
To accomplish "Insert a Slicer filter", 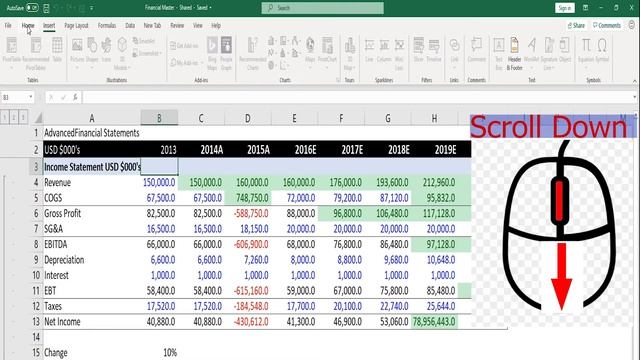I will (x=418, y=50).
